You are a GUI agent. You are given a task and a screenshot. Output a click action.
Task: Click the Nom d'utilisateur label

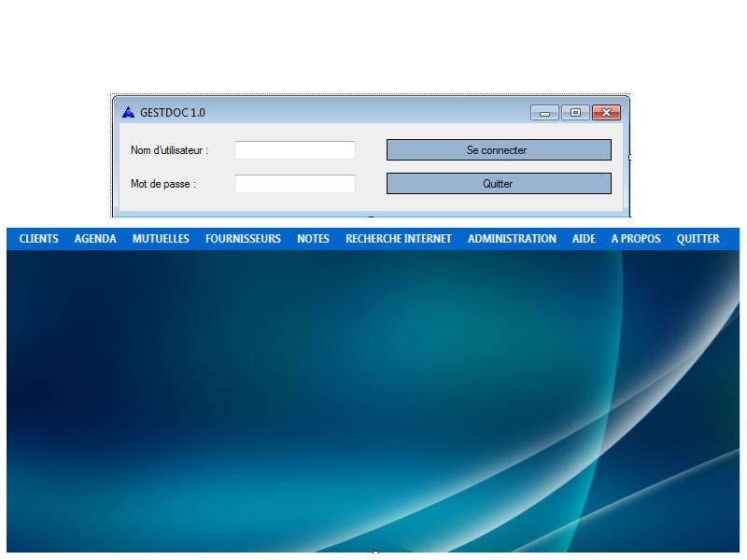(169, 150)
